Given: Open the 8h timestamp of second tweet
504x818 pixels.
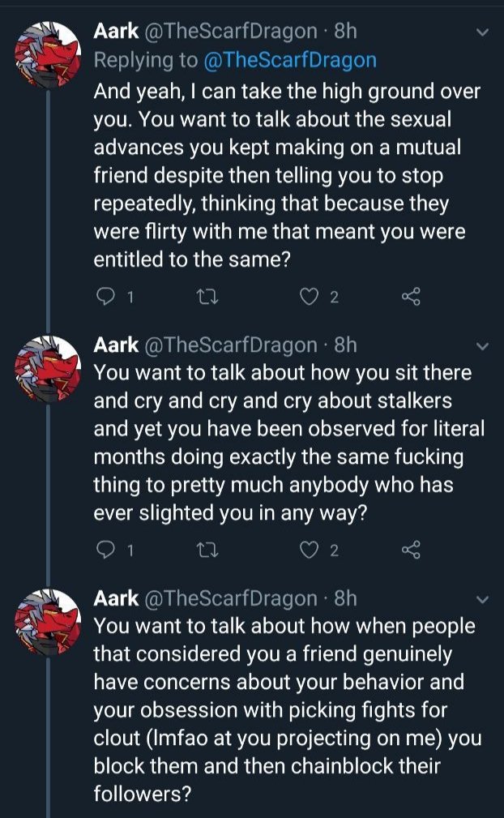Looking at the screenshot, I should [345, 345].
